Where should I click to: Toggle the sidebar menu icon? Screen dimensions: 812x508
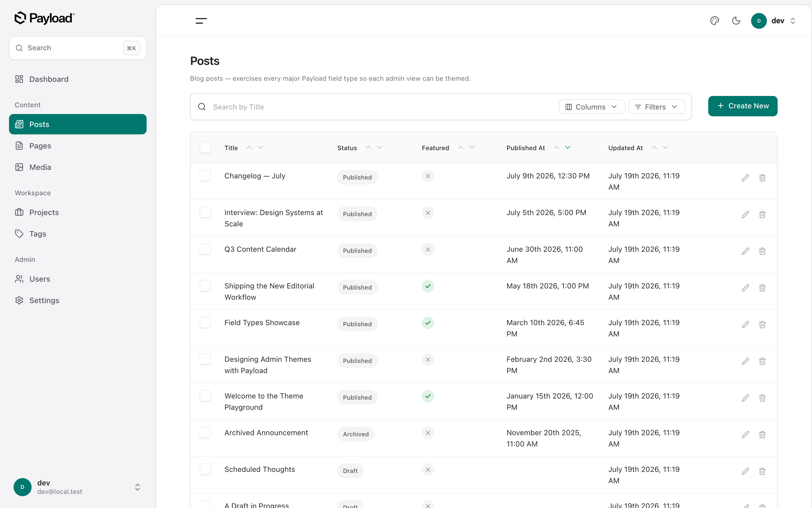[201, 21]
